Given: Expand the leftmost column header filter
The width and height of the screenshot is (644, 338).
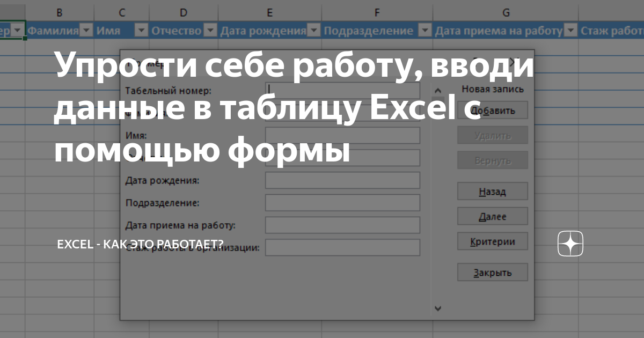Looking at the screenshot, I should 18,31.
